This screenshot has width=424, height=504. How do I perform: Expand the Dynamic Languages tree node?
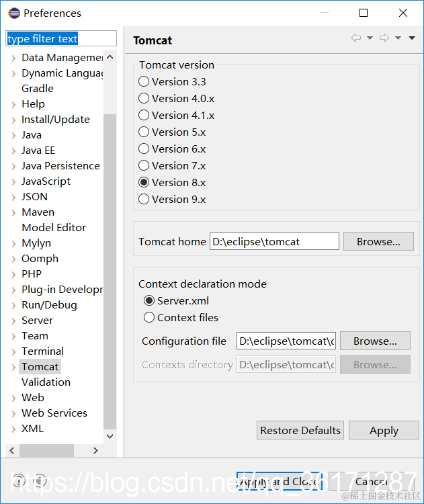13,74
